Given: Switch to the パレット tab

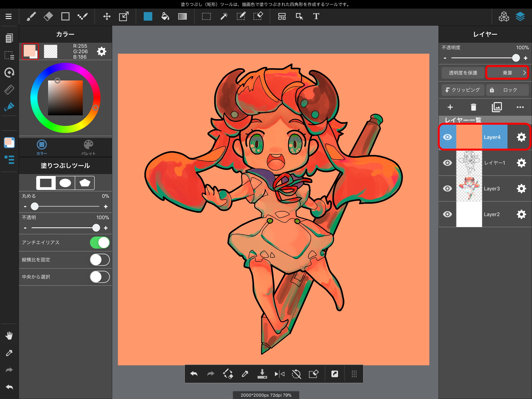Looking at the screenshot, I should (89, 147).
